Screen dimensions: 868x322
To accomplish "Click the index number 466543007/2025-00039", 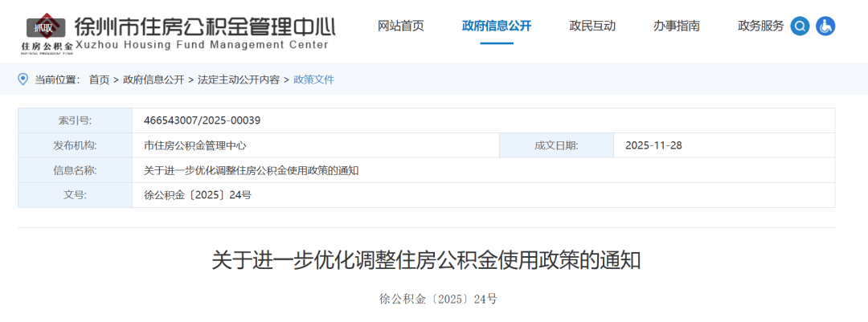I will [202, 120].
